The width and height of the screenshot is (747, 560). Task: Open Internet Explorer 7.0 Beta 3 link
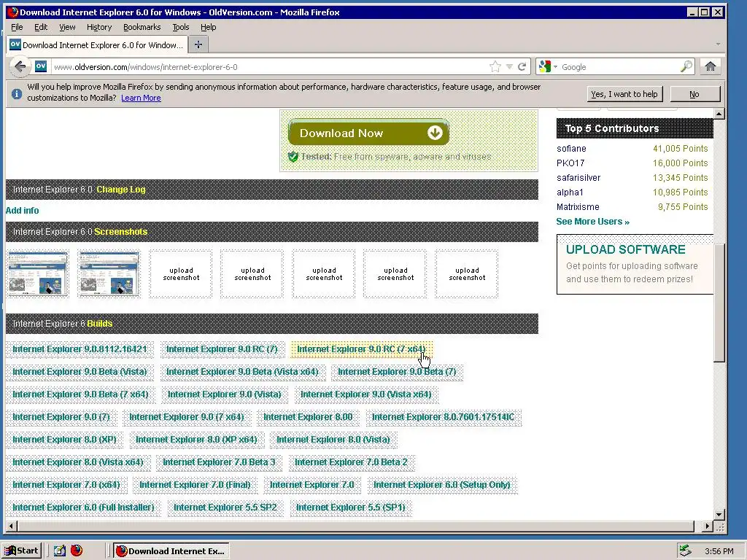click(x=219, y=462)
